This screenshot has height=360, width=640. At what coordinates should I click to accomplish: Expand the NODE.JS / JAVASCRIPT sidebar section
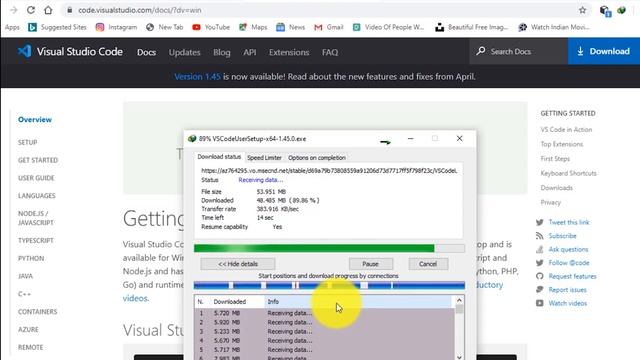tap(36, 218)
